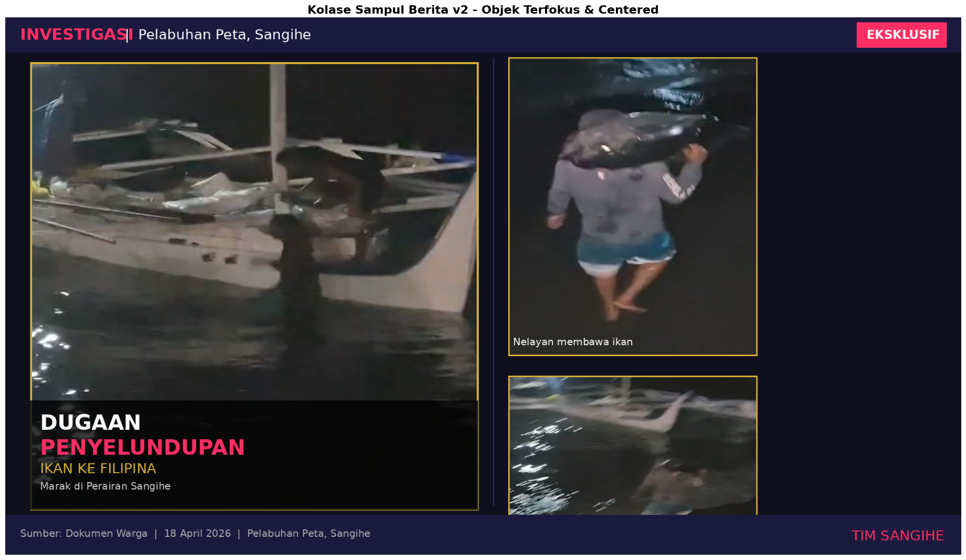Click the vertical divider between photo panels
This screenshot has height=560, width=966.
click(x=494, y=281)
